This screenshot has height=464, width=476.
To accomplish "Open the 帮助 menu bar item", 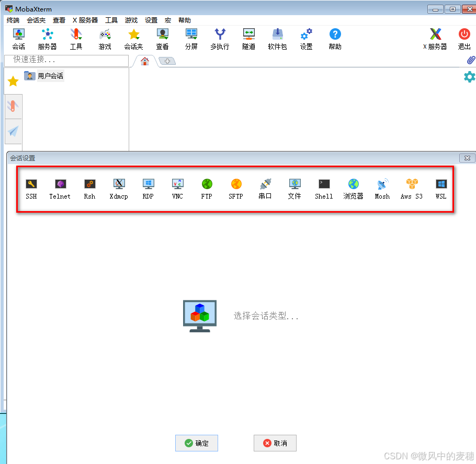I will 185,20.
